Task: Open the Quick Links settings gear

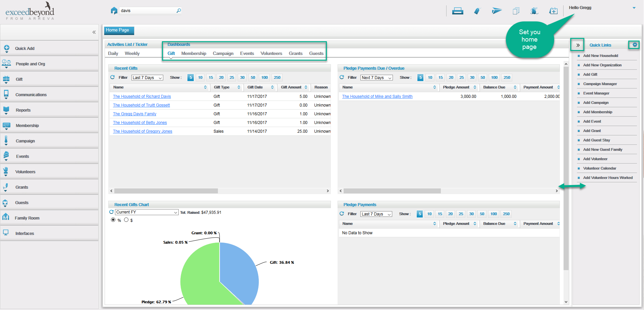Action: (635, 45)
